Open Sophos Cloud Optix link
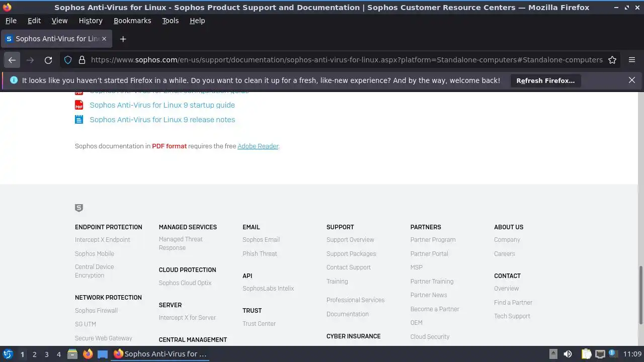644x362 pixels. [185, 283]
